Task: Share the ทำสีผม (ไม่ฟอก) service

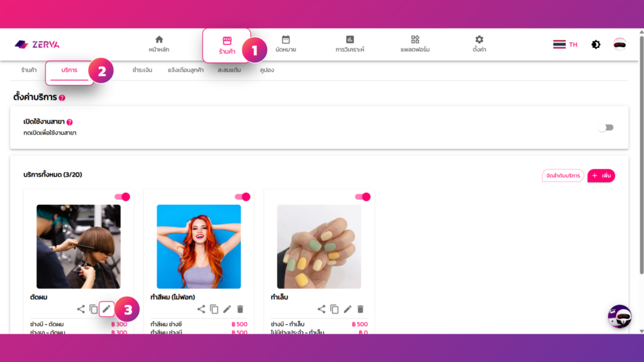Action: click(201, 309)
